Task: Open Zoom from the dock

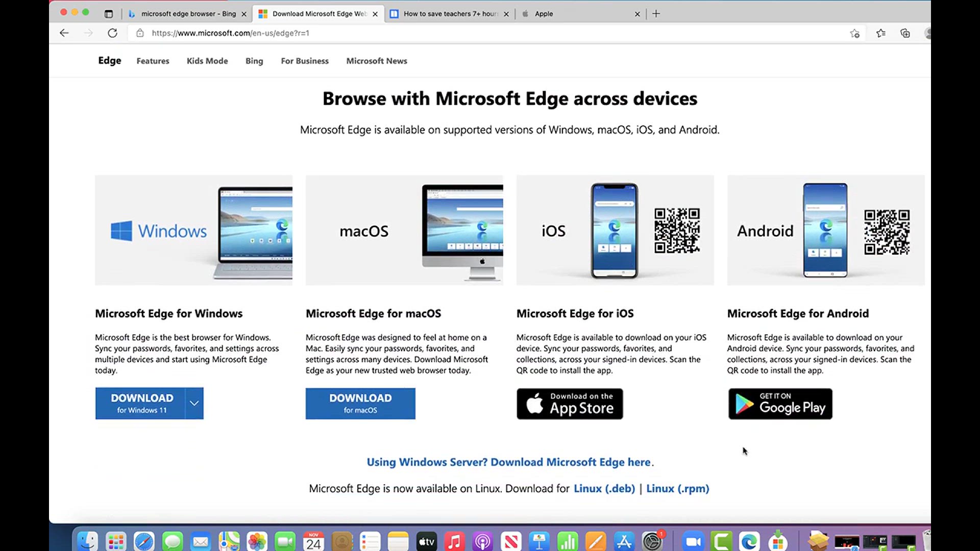Action: [693, 541]
